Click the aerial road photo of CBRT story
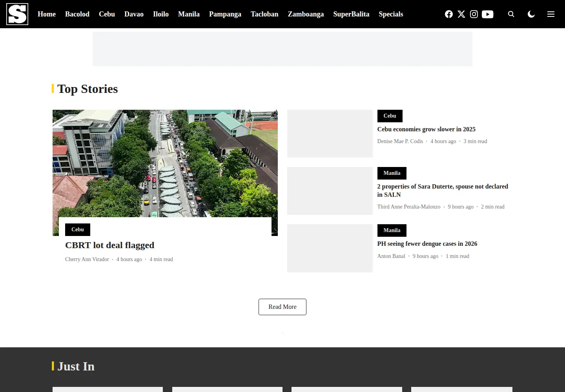565x392 pixels. (165, 163)
